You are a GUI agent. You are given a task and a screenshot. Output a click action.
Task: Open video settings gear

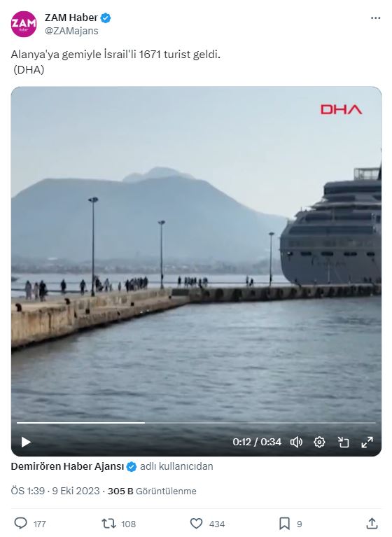319,442
